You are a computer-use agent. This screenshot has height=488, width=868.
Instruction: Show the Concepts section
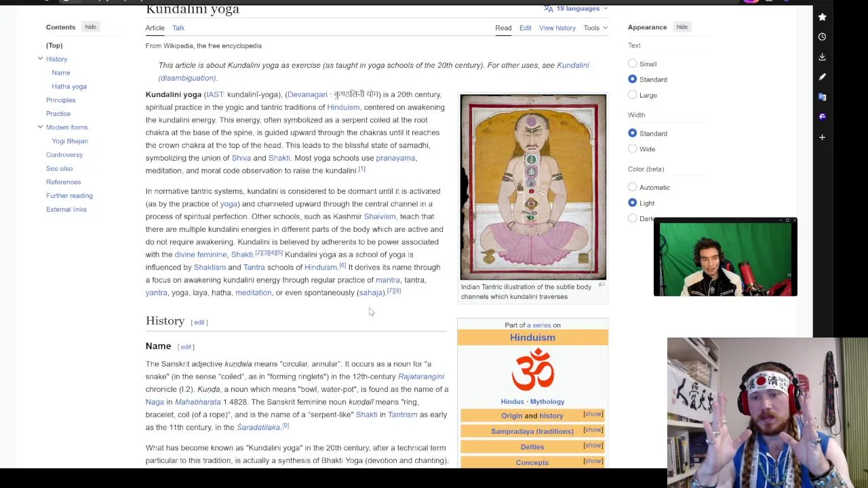pos(593,461)
